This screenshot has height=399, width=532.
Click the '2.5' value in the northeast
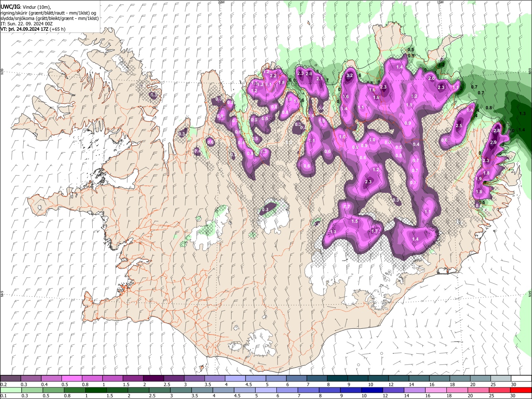point(459,126)
